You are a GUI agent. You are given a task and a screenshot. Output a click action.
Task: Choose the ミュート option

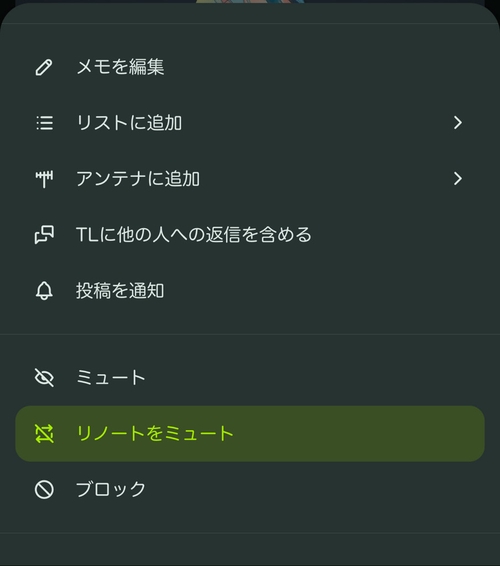tap(250, 378)
